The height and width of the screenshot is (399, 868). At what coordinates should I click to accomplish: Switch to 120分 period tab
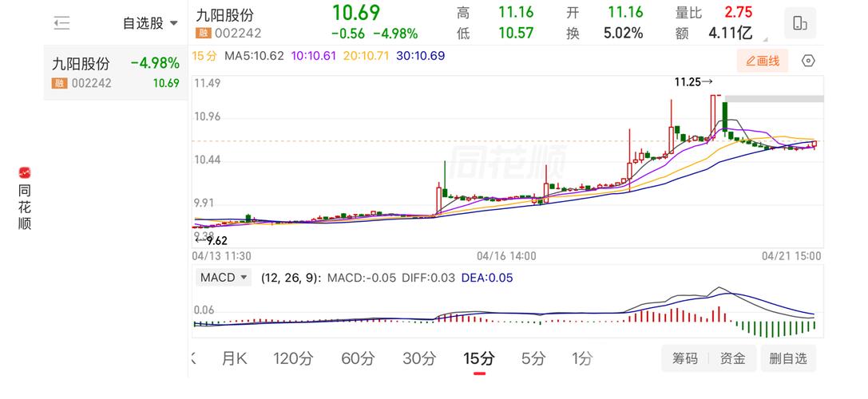[x=293, y=358]
